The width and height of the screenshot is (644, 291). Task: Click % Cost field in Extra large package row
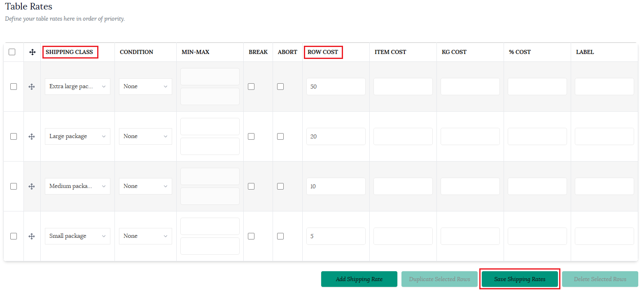coord(537,87)
